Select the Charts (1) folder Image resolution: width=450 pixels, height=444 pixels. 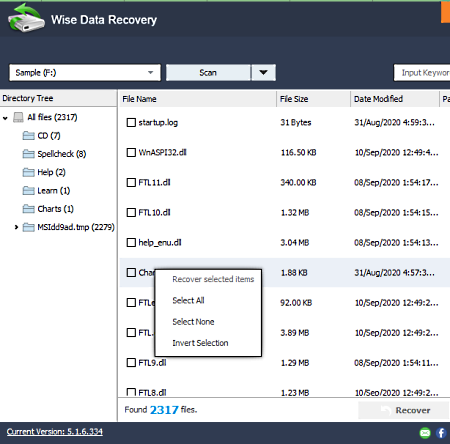[x=55, y=209]
